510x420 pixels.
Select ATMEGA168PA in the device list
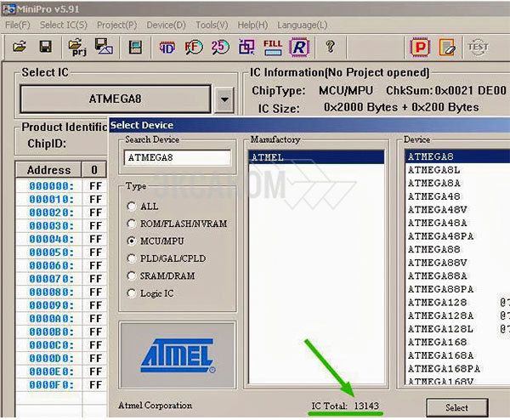(444, 368)
